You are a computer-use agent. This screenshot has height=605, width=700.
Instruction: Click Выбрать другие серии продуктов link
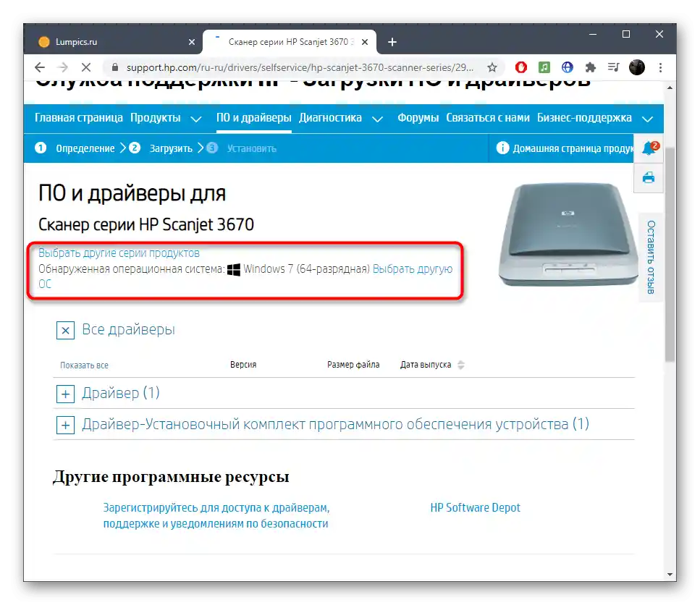click(119, 253)
